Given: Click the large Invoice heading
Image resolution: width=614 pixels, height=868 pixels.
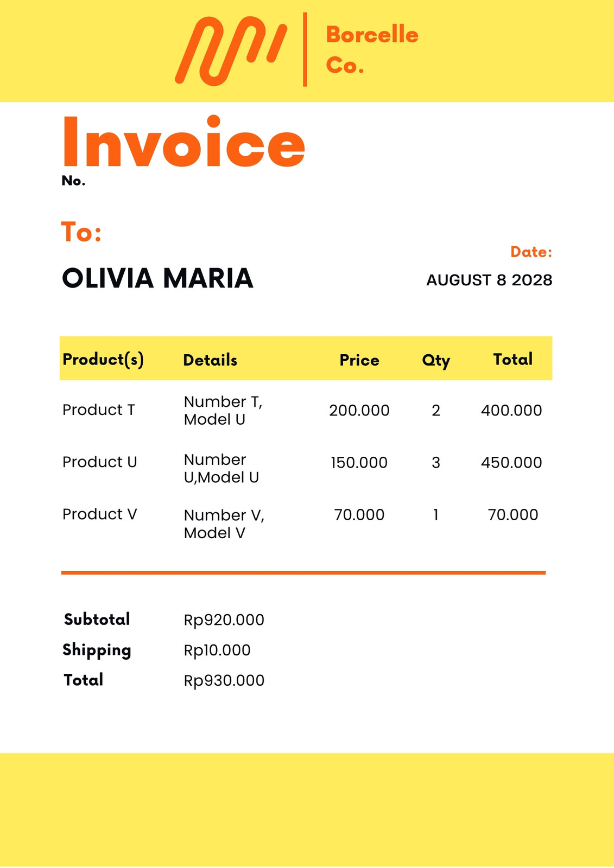Looking at the screenshot, I should (x=183, y=142).
